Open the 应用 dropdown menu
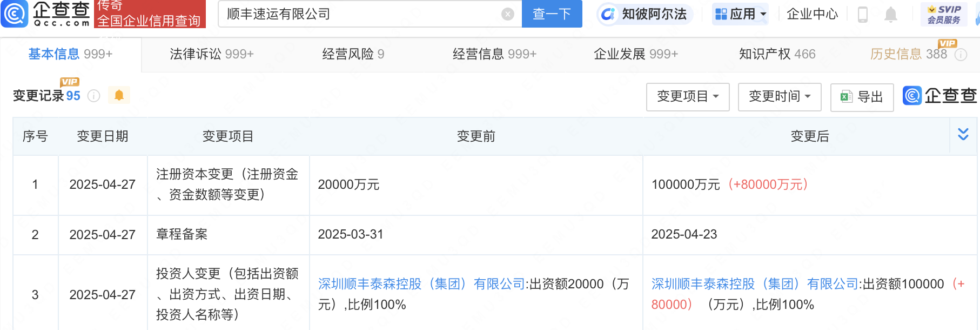The image size is (980, 330). [740, 14]
